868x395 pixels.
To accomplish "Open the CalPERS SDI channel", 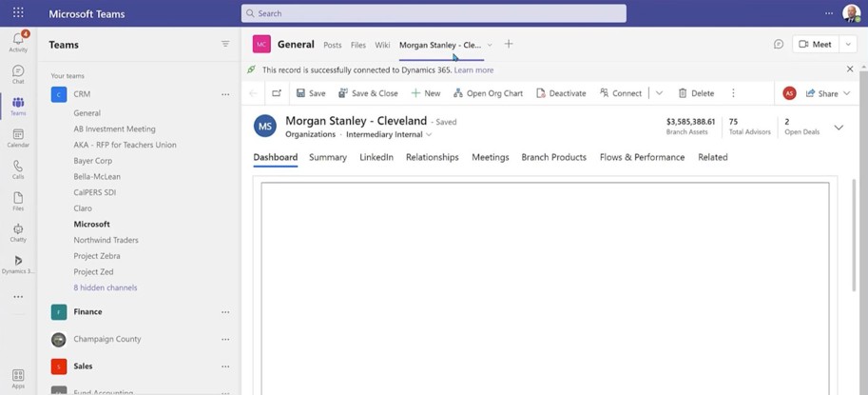I will pyautogui.click(x=95, y=192).
